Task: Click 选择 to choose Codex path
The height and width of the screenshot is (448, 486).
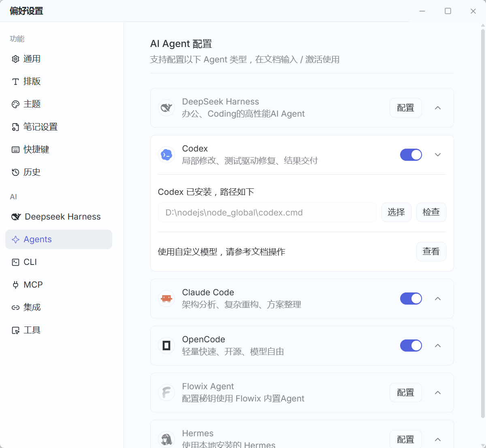Action: [396, 212]
